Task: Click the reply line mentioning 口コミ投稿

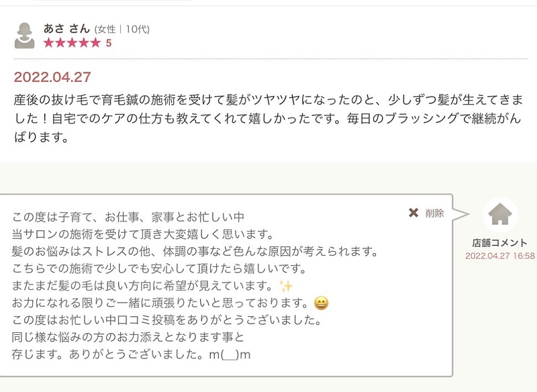Action: tap(166, 320)
